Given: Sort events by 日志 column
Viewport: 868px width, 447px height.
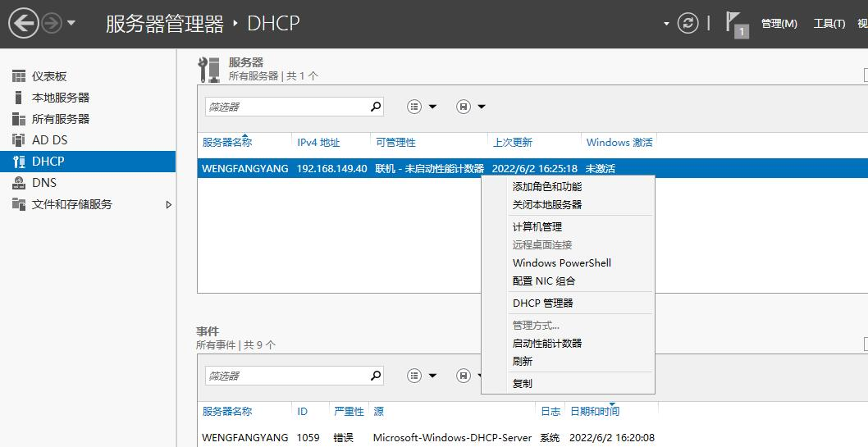Looking at the screenshot, I should coord(550,412).
